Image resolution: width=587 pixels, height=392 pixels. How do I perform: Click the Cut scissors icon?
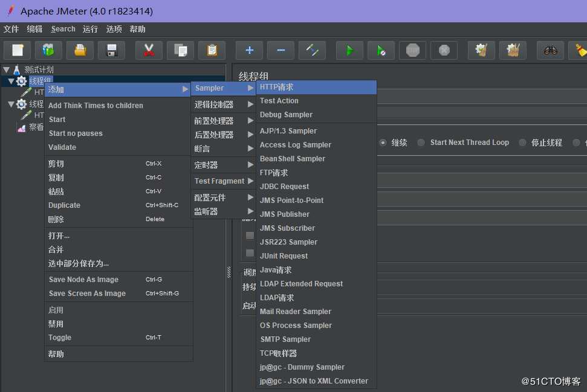point(149,50)
